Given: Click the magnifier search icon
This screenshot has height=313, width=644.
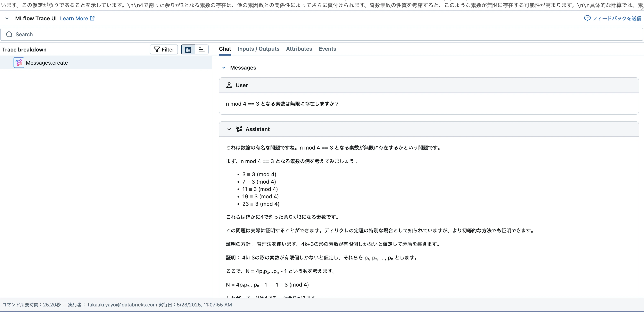Looking at the screenshot, I should [9, 34].
